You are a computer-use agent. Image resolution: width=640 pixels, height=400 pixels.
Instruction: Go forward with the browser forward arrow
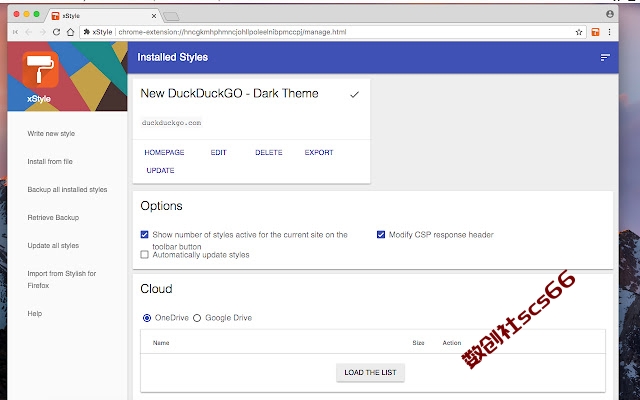pos(42,32)
